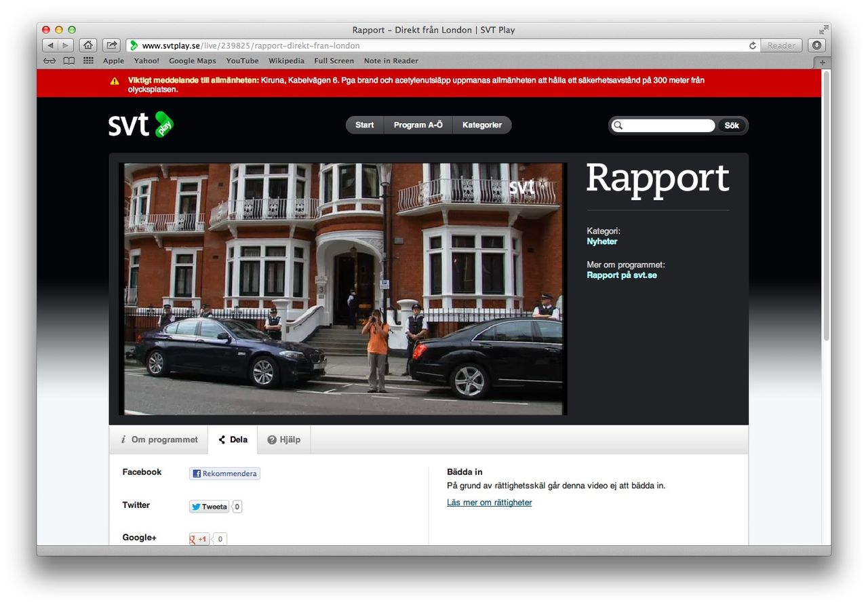Image resolution: width=868 pixels, height=607 pixels.
Task: Open the Läs mer om rättigheter link
Action: (x=489, y=503)
